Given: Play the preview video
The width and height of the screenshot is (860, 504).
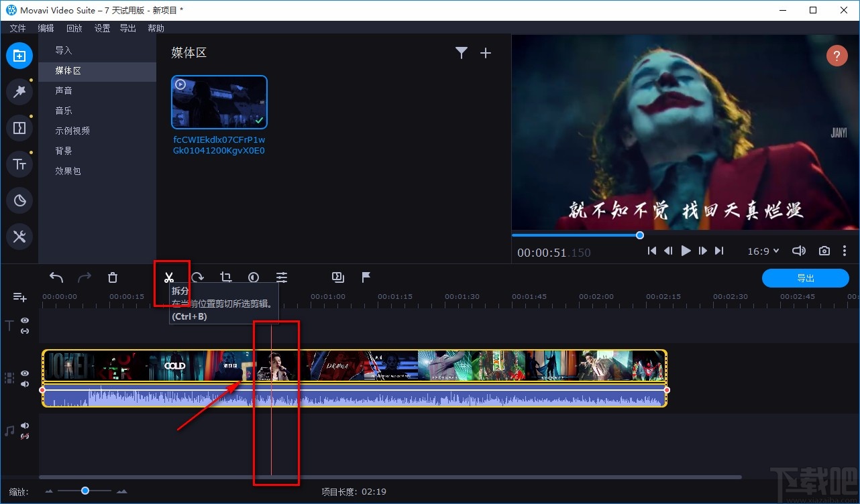Looking at the screenshot, I should [686, 251].
